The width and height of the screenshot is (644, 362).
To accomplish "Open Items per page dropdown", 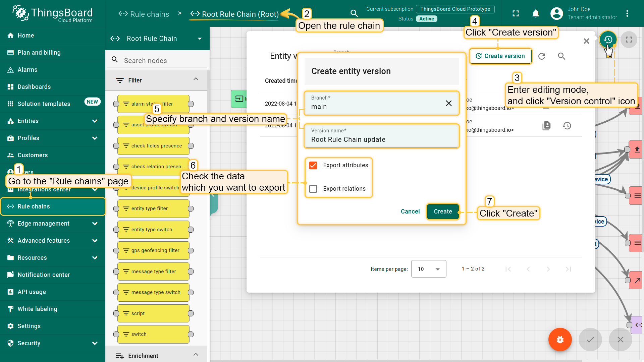I will 429,269.
